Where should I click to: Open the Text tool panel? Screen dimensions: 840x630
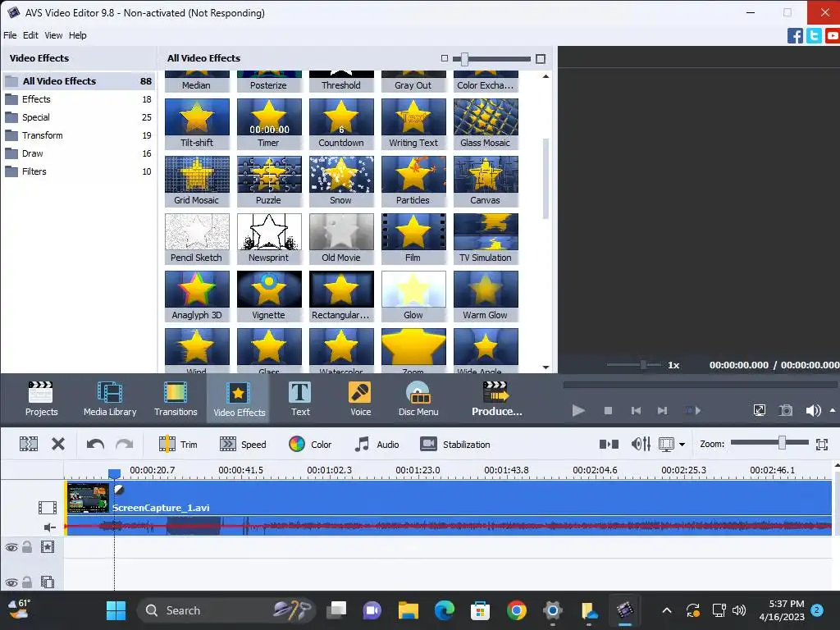tap(300, 399)
